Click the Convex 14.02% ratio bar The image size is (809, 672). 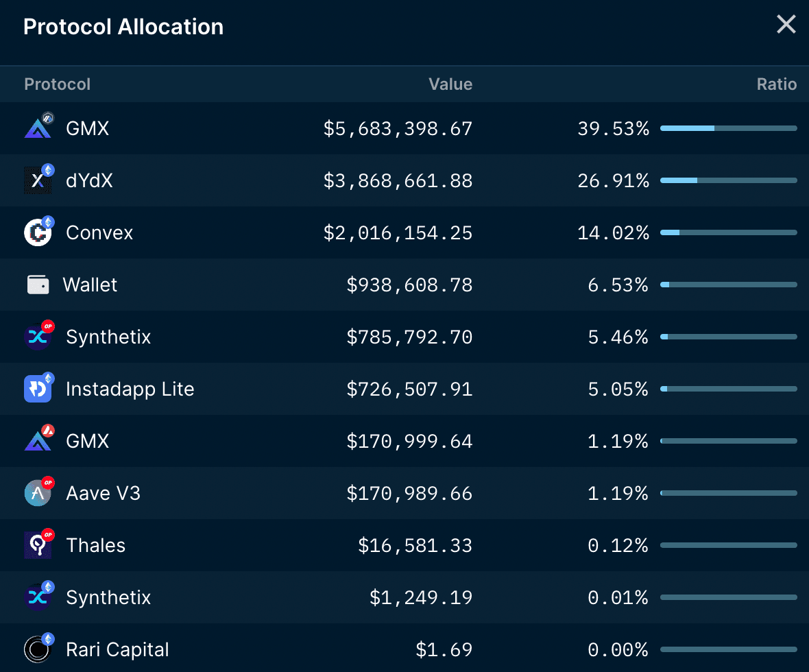(x=728, y=232)
